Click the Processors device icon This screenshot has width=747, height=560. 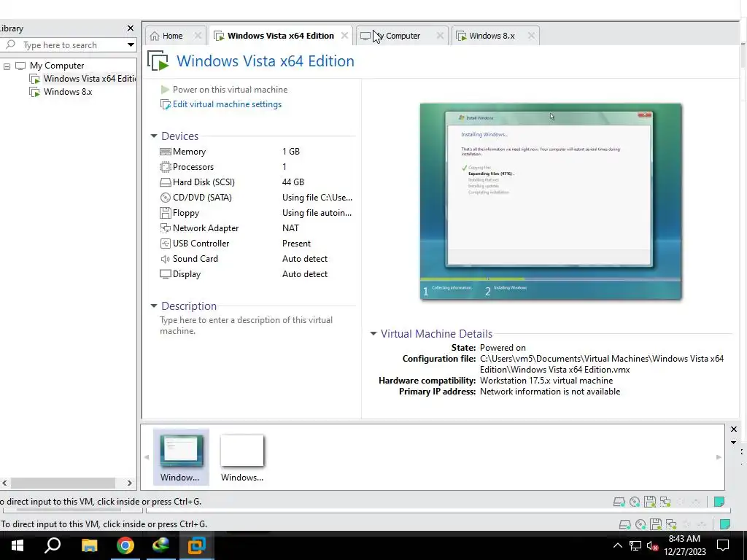click(166, 167)
